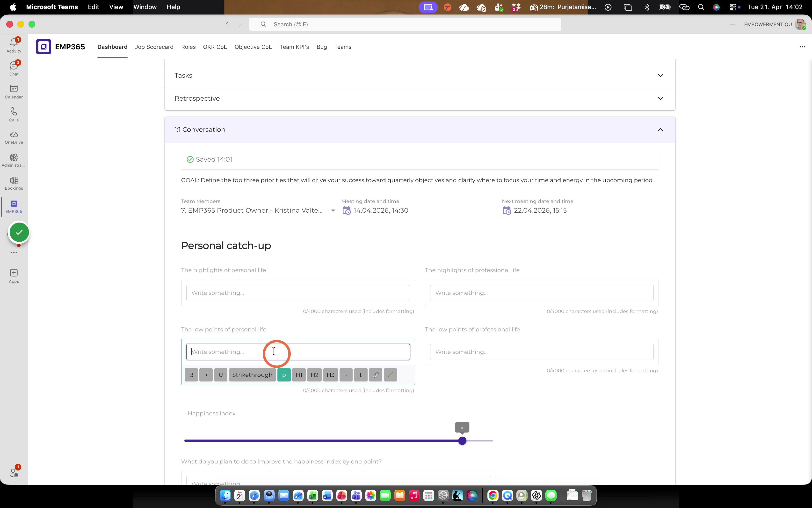
Task: Click the EMP365 logo icon
Action: tap(43, 47)
